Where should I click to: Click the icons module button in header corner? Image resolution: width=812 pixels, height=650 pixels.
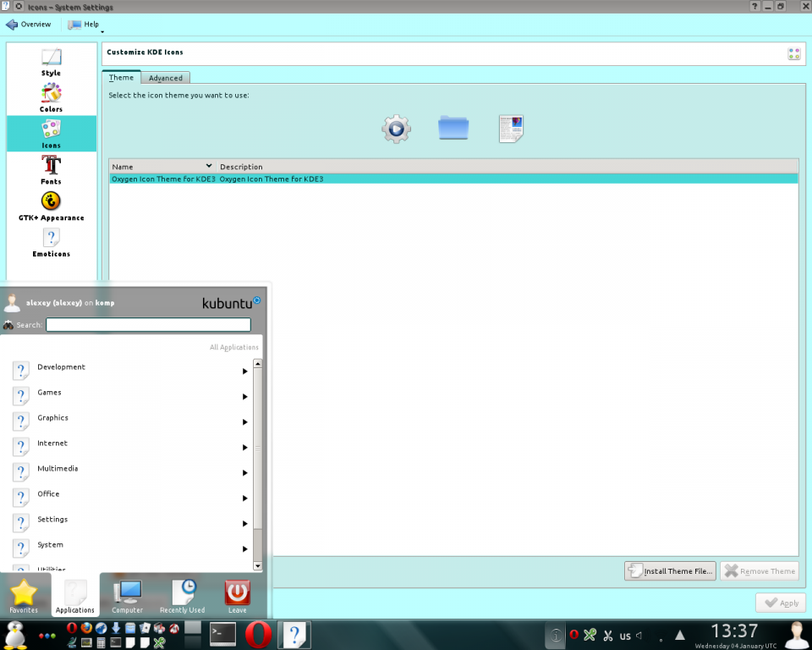pos(794,53)
